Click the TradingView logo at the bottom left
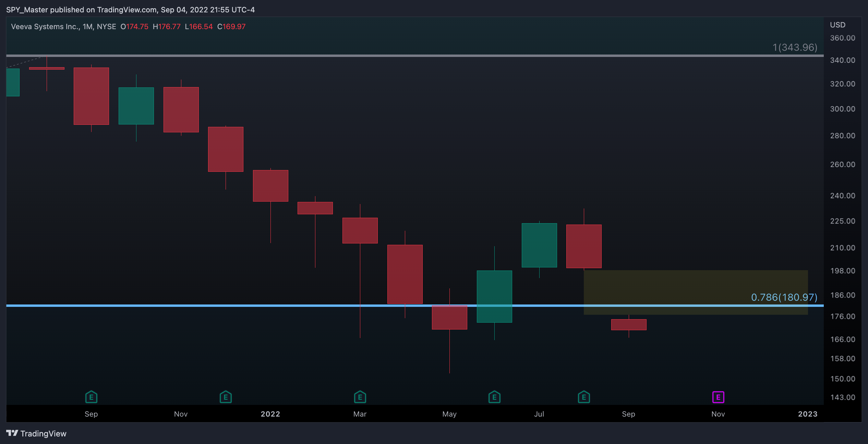Screen dimensions: 868x444 36,433
